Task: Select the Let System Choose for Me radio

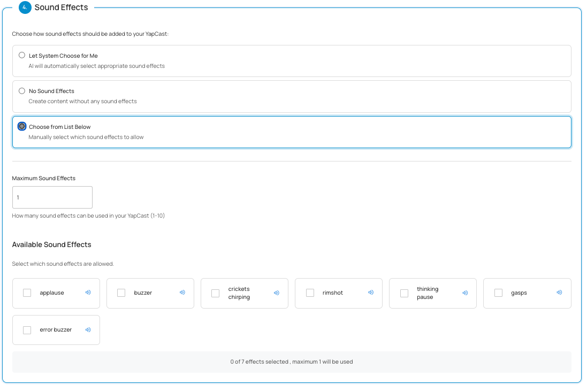Action: click(22, 55)
